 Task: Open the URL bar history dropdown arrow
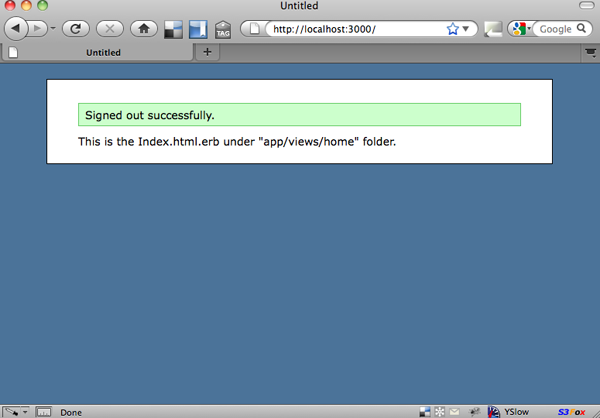pos(466,29)
